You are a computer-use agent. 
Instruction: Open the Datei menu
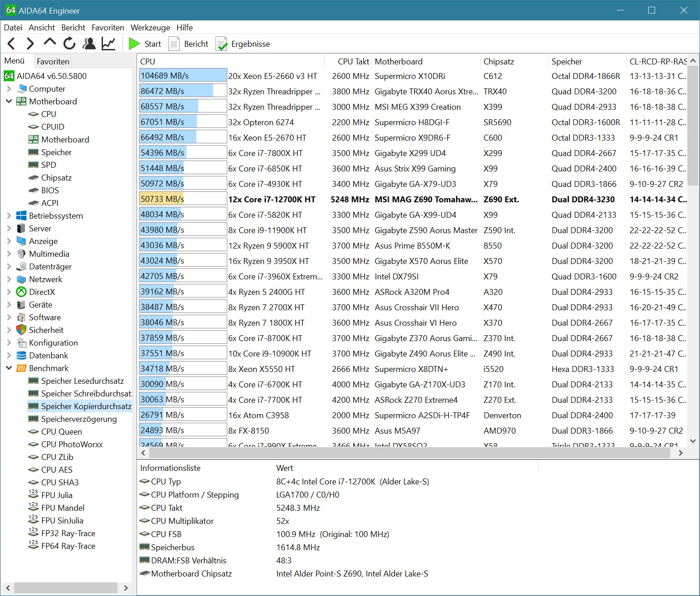tap(13, 27)
